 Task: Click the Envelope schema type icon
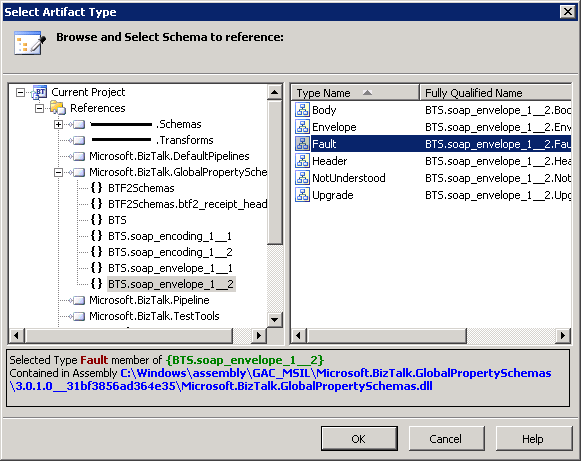[302, 127]
